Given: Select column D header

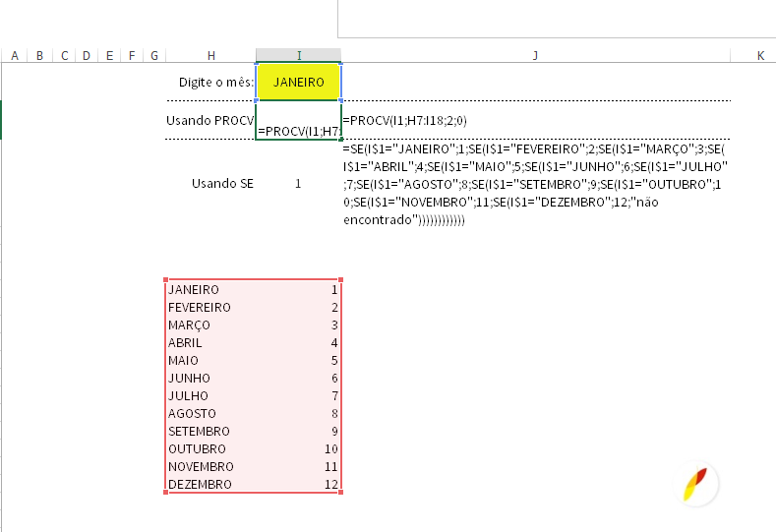Looking at the screenshot, I should pos(87,56).
